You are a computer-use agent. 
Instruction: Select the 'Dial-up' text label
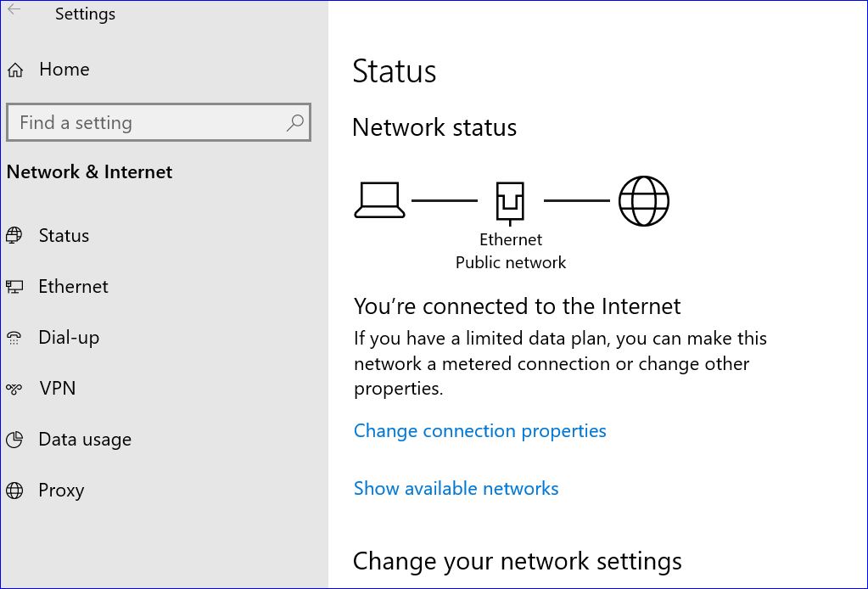point(69,338)
